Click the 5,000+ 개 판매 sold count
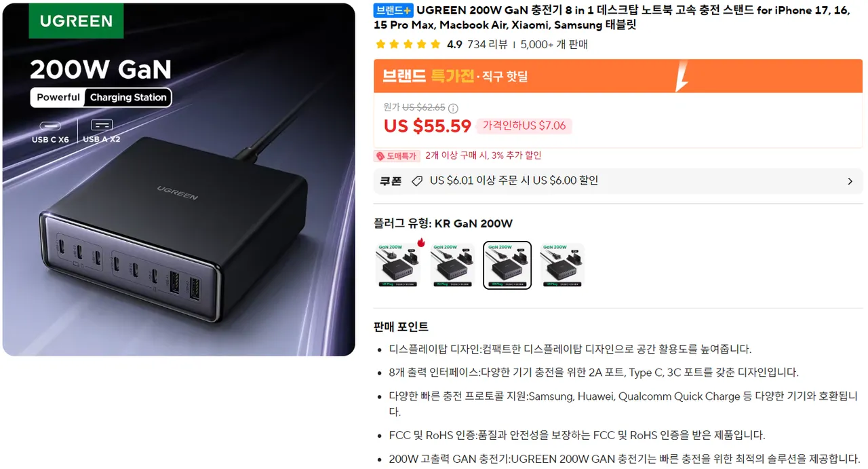The image size is (868, 469). 554,45
